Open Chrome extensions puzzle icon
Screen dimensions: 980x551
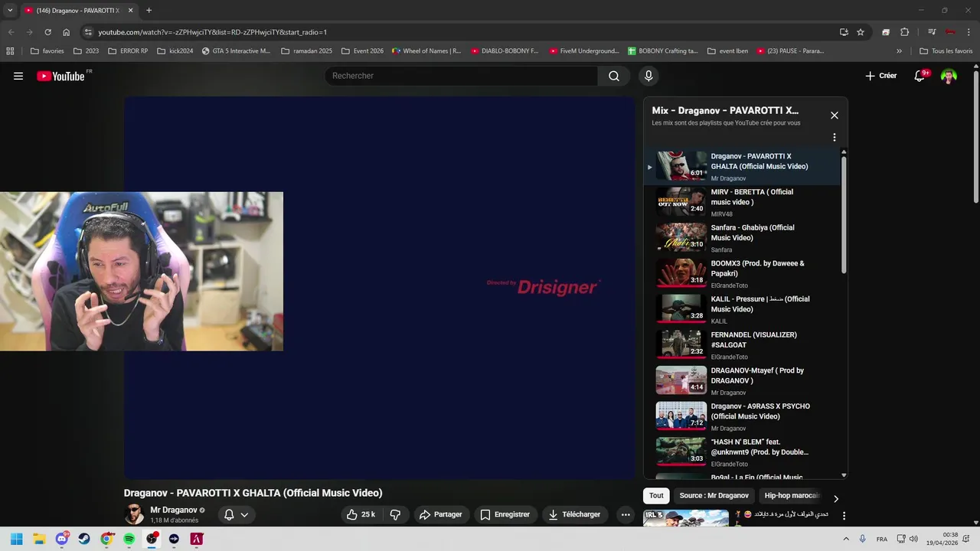[904, 32]
